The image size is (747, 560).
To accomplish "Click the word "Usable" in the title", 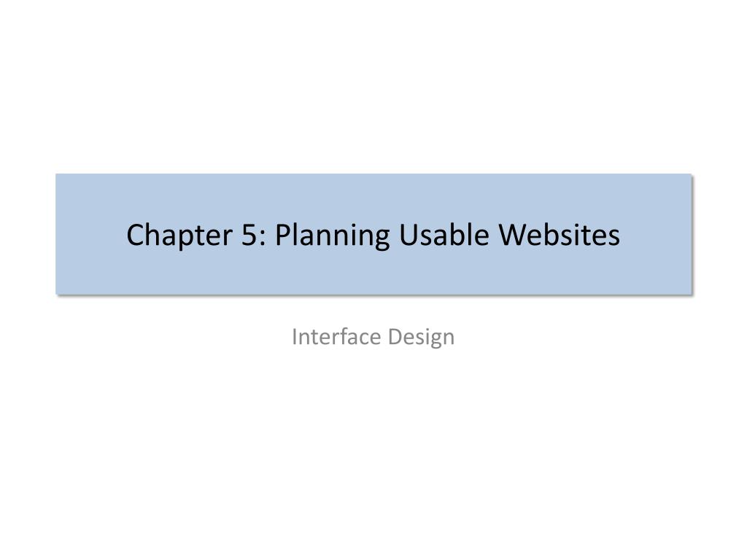I will [444, 234].
